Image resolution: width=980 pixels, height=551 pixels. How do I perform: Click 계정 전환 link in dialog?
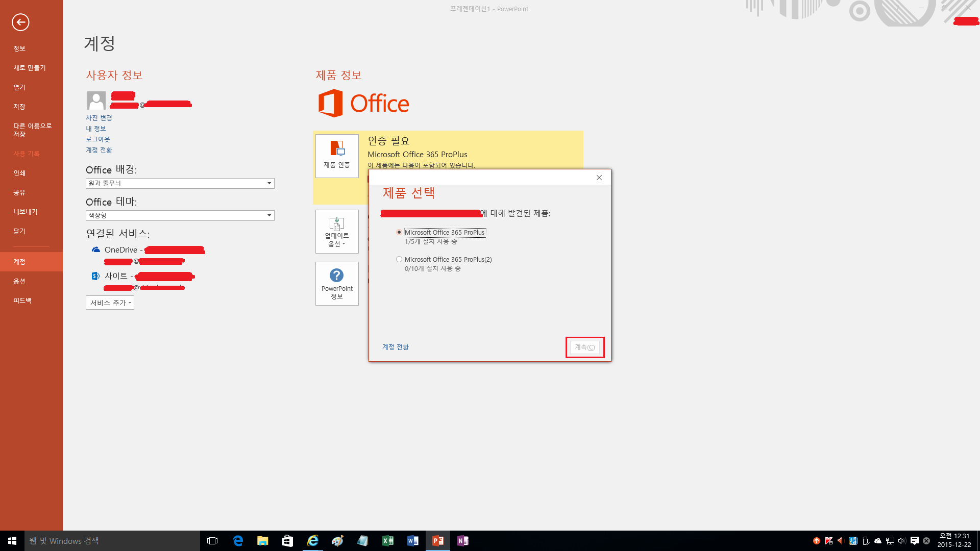point(395,346)
